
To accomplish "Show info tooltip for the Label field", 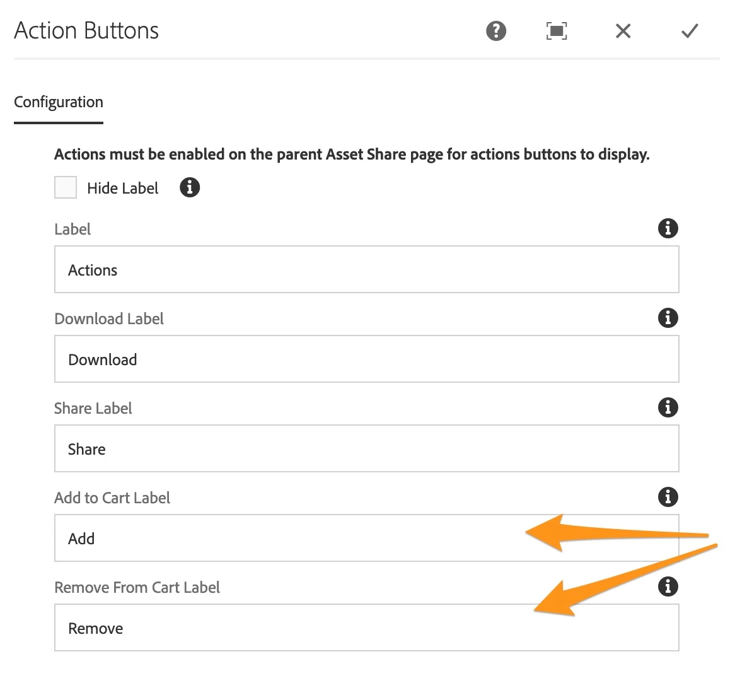I will tap(668, 228).
